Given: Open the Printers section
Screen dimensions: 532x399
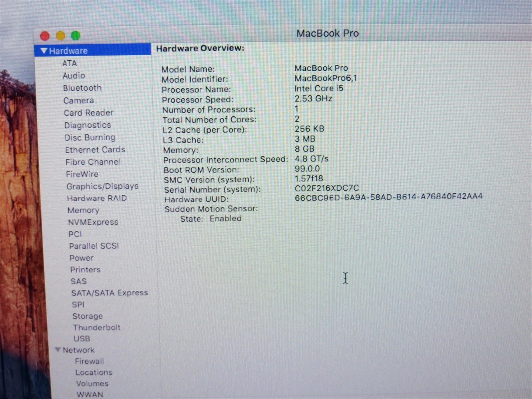Looking at the screenshot, I should coord(85,270).
